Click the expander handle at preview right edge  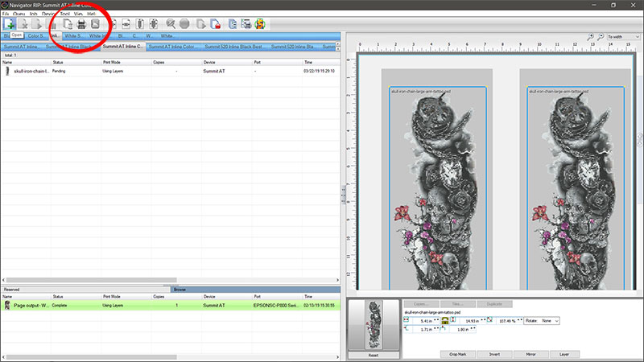tap(639, 140)
